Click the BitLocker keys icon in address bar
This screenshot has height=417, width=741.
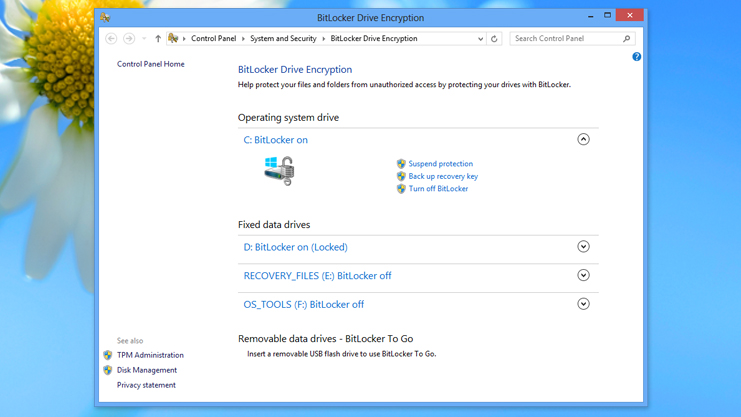coord(173,38)
